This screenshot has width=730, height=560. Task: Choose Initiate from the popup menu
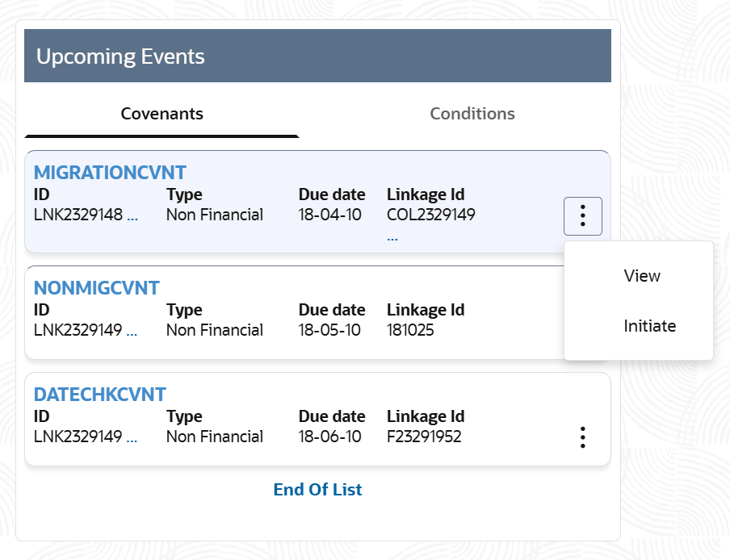[649, 326]
